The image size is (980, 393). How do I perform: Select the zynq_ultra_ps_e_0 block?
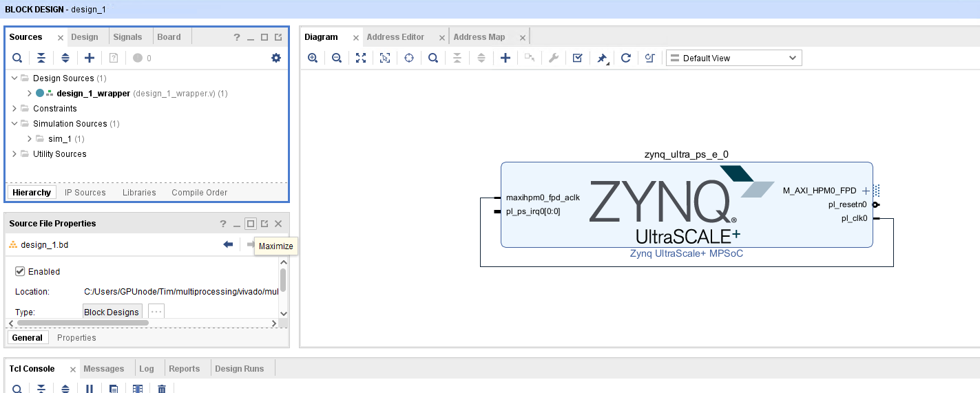[687, 204]
